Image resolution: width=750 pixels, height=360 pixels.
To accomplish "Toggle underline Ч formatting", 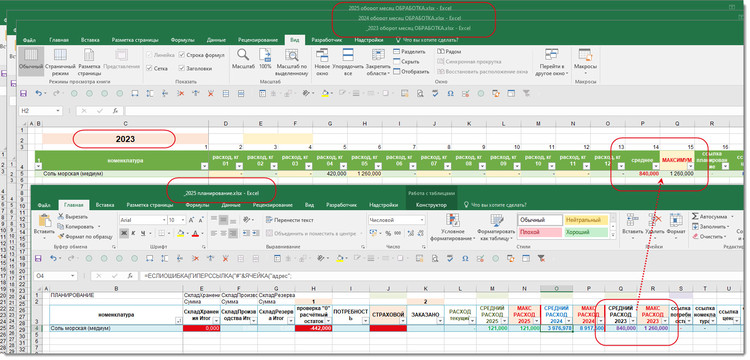I will (144, 233).
